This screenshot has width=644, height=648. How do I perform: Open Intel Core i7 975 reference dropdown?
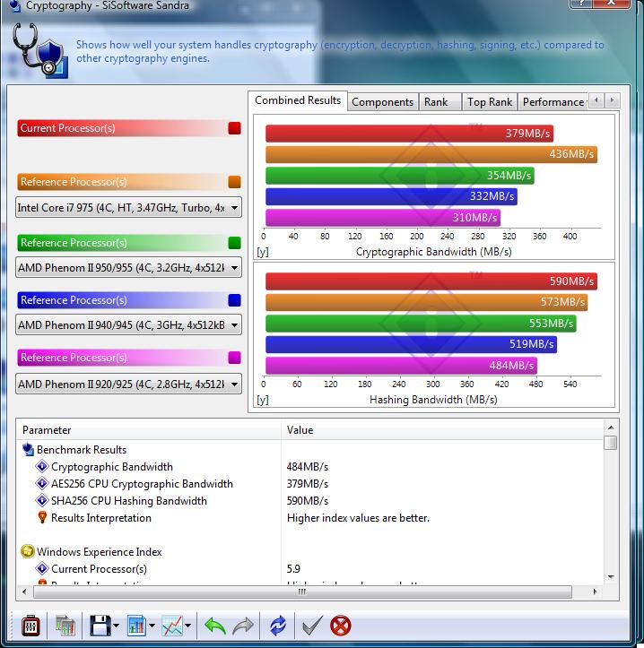point(128,207)
